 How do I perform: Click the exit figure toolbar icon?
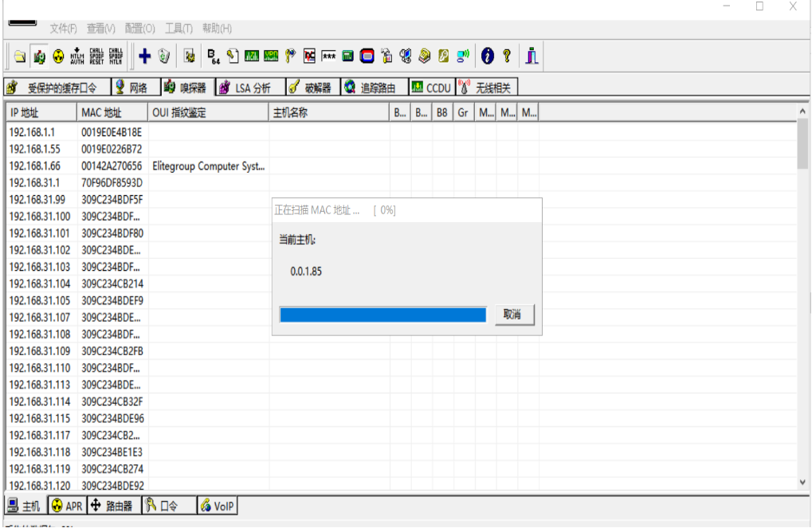(532, 56)
